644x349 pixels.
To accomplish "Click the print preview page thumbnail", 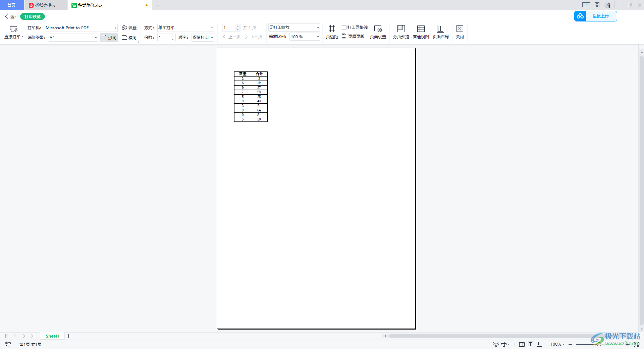I will 316,188.
